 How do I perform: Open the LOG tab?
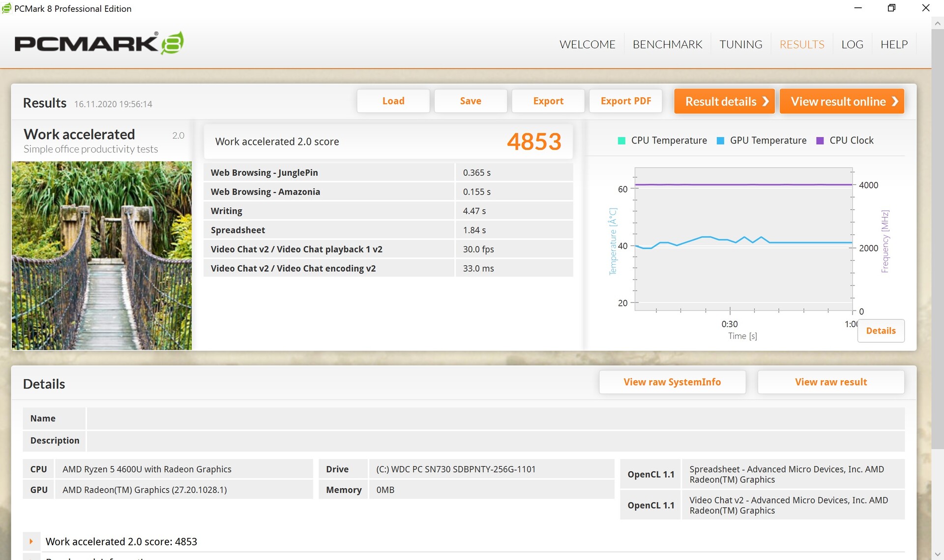click(852, 44)
